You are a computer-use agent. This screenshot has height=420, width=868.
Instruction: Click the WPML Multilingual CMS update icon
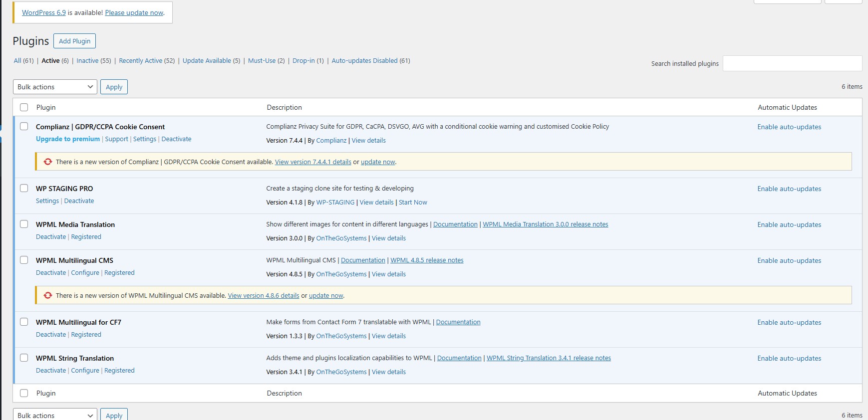click(48, 295)
